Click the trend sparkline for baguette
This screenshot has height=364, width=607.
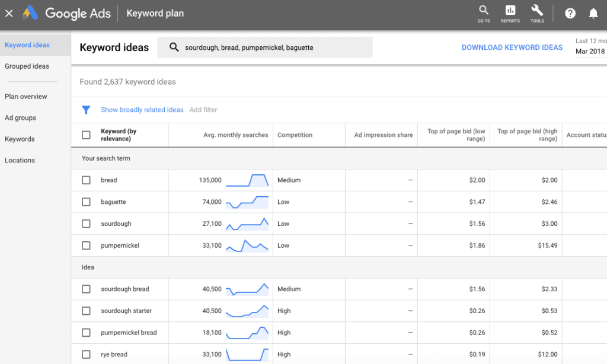[x=247, y=202]
